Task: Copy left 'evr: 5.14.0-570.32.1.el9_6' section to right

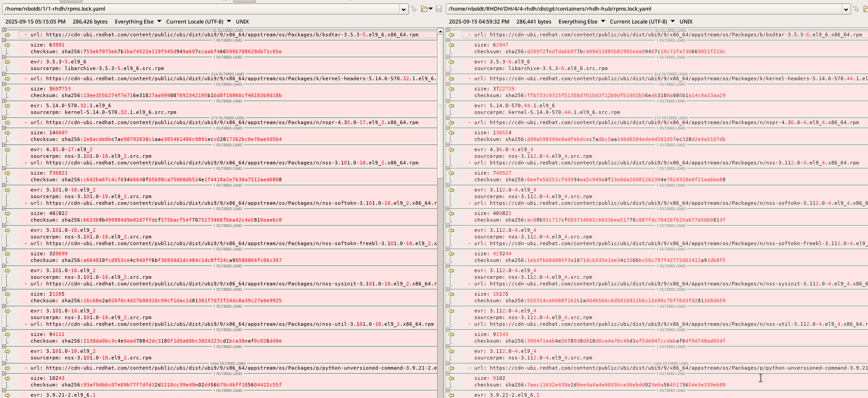Action: point(8,105)
